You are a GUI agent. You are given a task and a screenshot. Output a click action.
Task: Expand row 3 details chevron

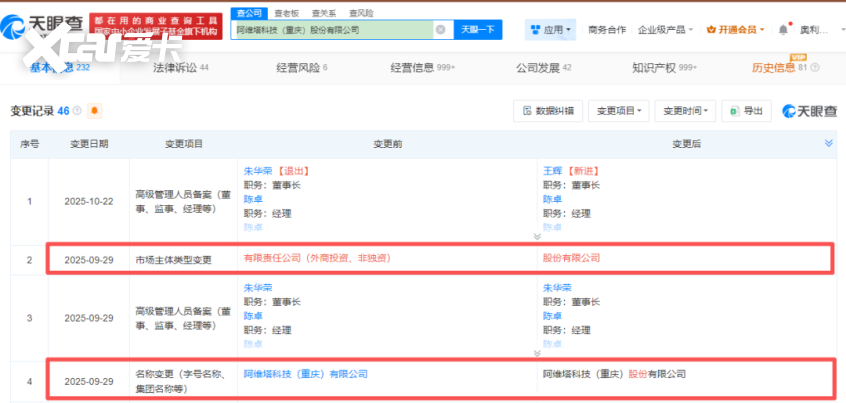[537, 353]
